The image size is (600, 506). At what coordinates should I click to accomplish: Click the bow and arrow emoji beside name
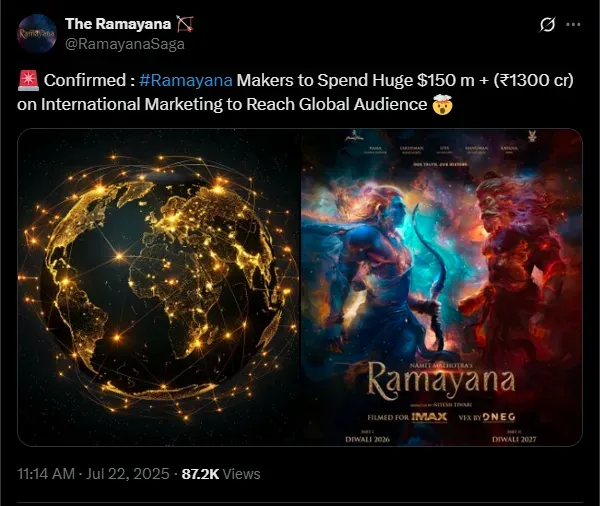184,24
